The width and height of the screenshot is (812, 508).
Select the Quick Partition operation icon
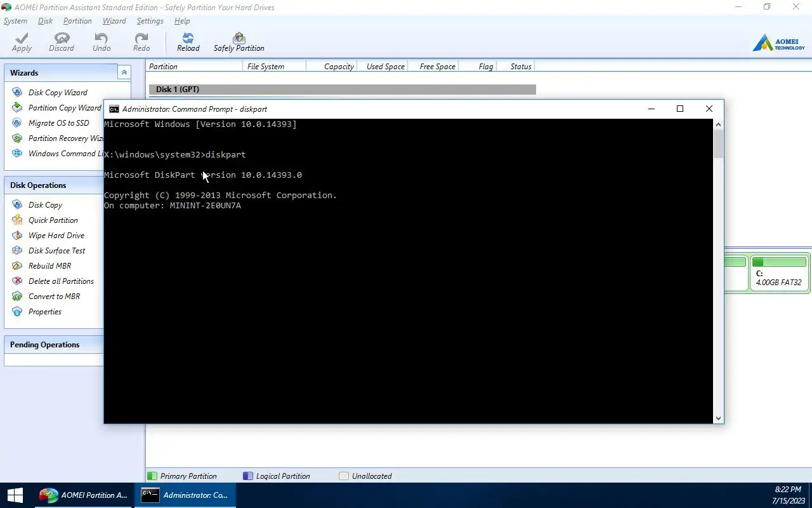[x=16, y=220]
